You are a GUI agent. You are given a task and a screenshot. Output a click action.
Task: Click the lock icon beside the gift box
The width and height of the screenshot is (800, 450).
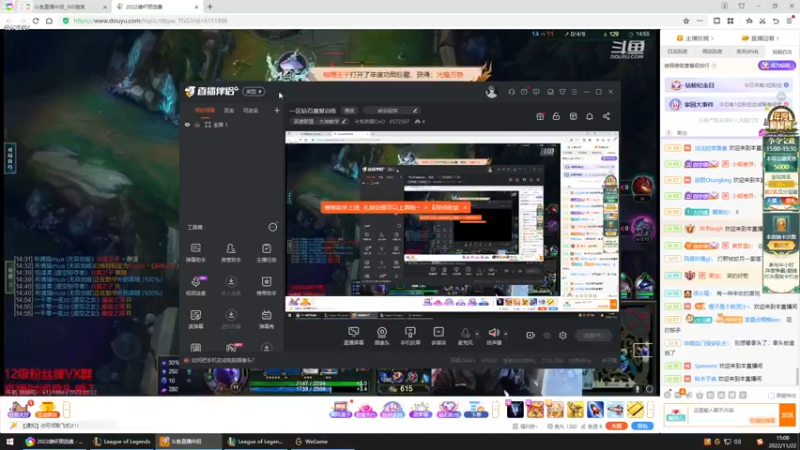click(556, 116)
